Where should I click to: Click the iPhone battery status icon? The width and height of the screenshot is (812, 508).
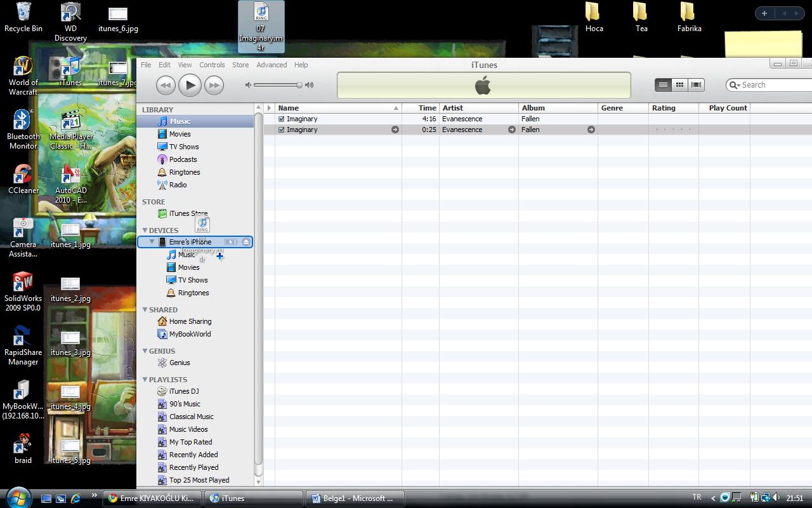231,242
